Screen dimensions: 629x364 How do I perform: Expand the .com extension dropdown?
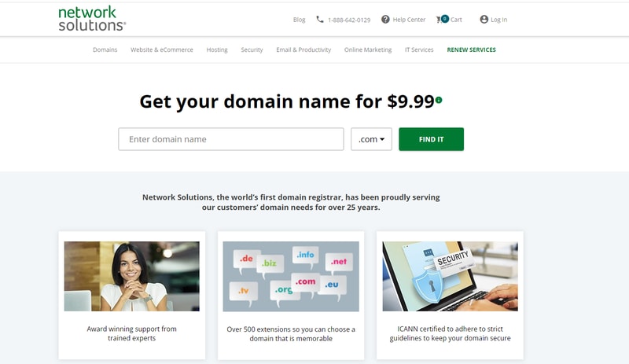coord(371,139)
